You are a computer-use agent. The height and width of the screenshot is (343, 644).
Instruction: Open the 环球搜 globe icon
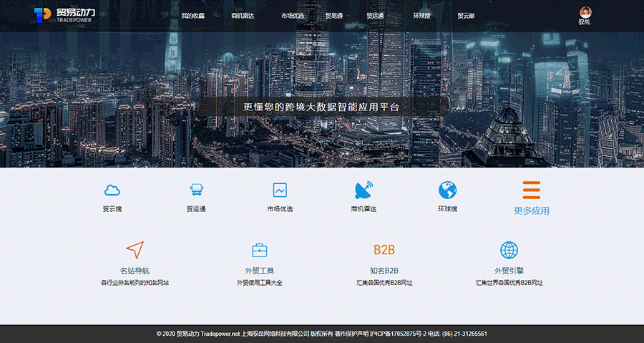coord(447,190)
